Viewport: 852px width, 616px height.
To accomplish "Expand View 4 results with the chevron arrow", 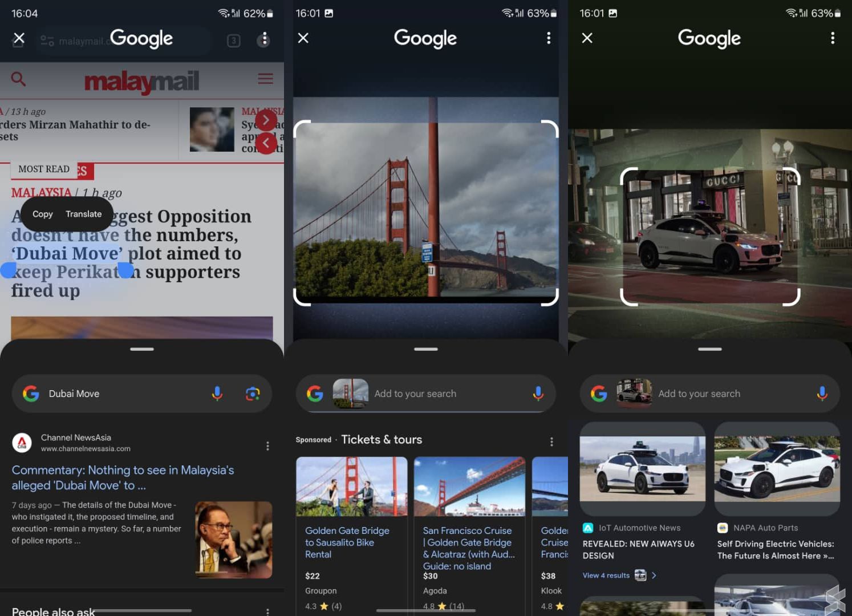I will (x=654, y=576).
